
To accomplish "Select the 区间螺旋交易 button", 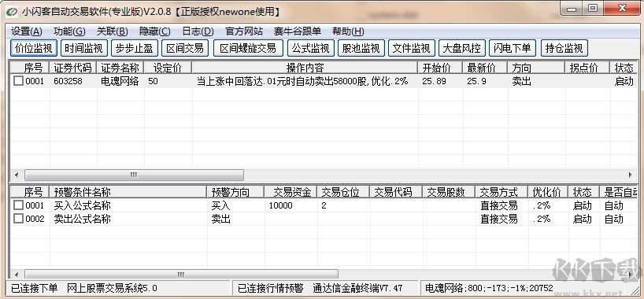I will [x=248, y=49].
